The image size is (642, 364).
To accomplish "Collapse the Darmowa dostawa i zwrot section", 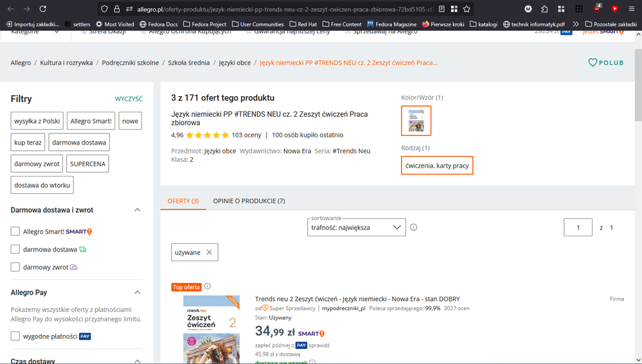I will (138, 210).
